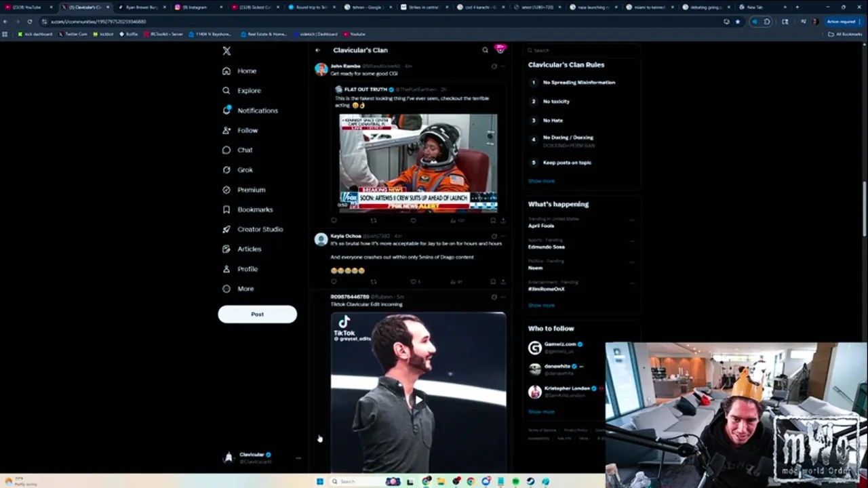Open more options on Tiktok Clavicular Edit post
868x488 pixels.
click(x=503, y=297)
